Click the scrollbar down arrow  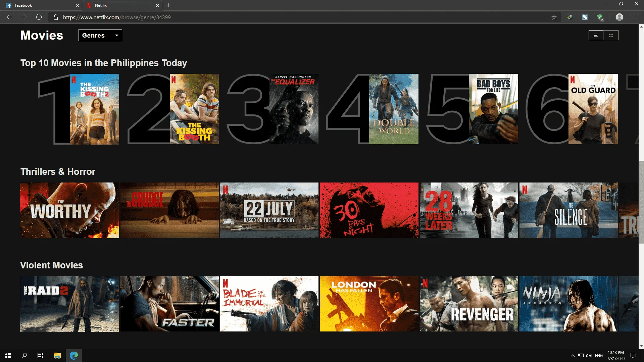click(641, 346)
